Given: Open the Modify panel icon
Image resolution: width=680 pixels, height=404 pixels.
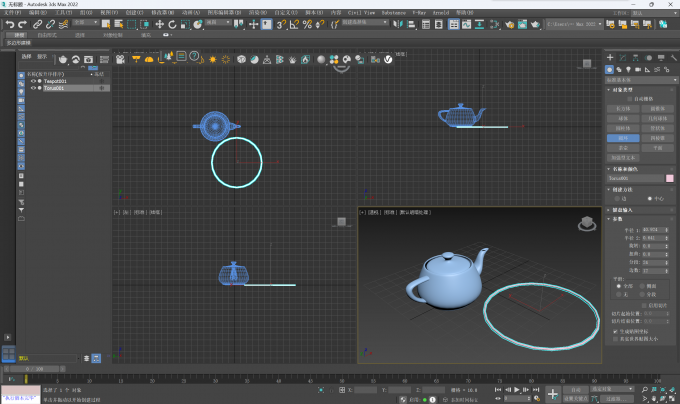Looking at the screenshot, I should coord(623,57).
